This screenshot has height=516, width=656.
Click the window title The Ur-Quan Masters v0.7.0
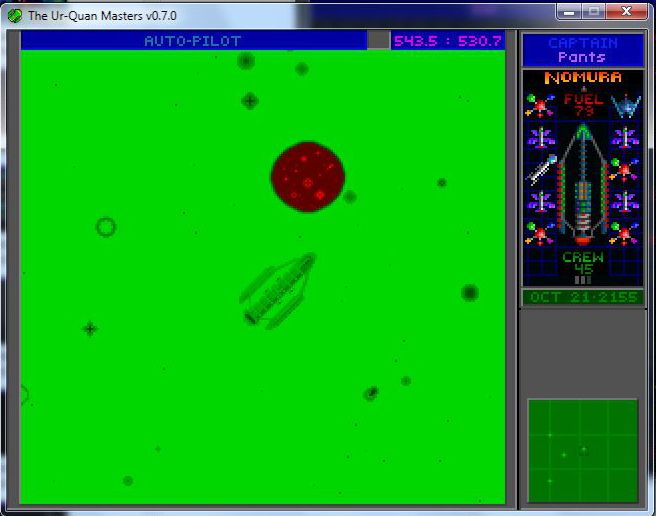click(102, 16)
